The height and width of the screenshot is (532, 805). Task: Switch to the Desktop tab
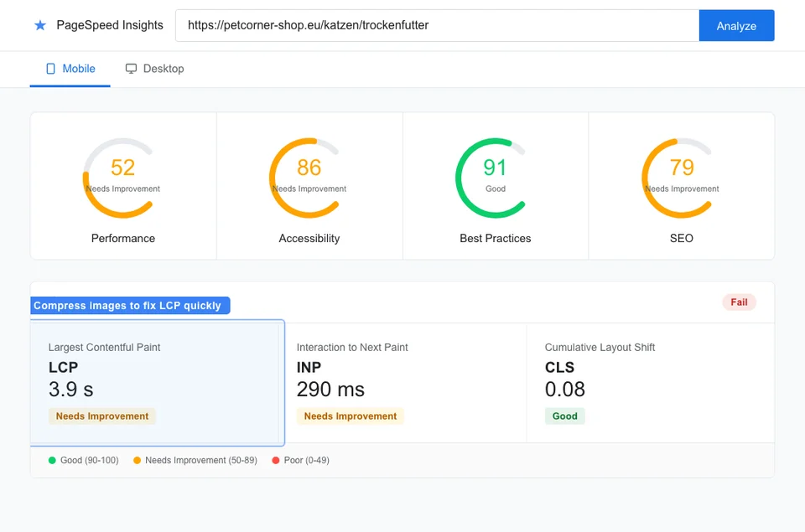coord(154,69)
